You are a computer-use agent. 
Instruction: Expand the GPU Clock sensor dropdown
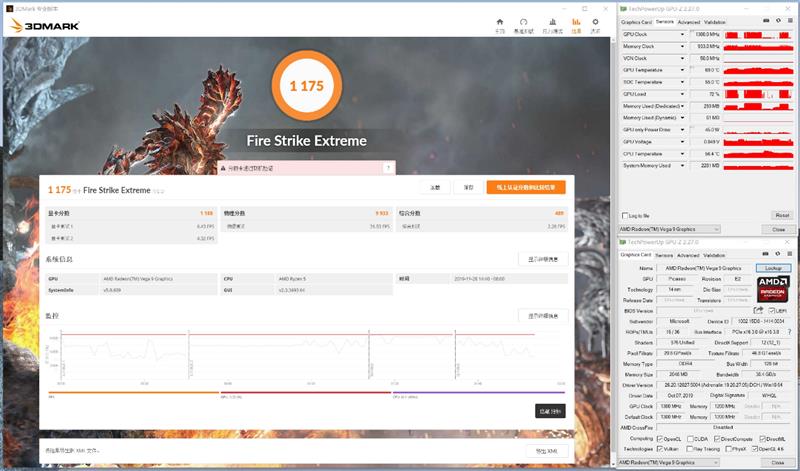683,35
